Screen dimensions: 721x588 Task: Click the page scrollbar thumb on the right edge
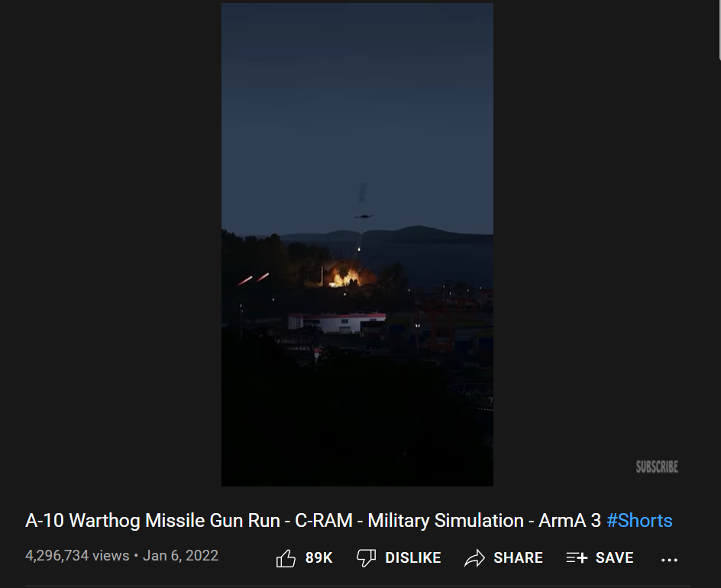click(x=719, y=30)
